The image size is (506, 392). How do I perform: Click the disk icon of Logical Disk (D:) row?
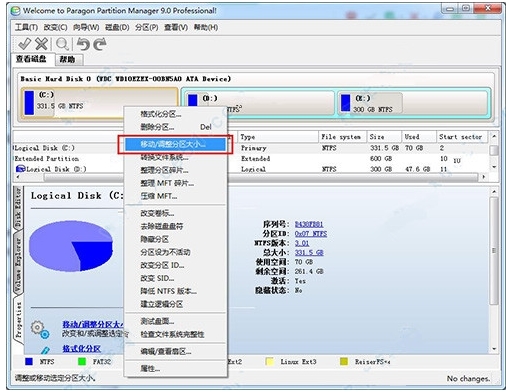point(21,169)
